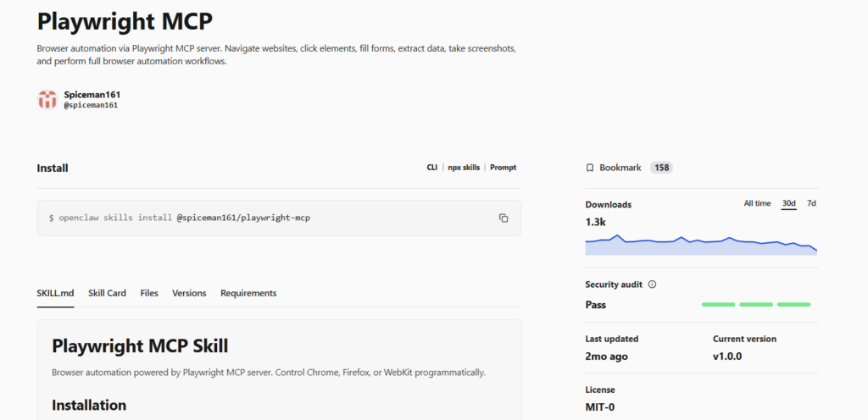Switch to the Skill Card tab
The width and height of the screenshot is (868, 420).
click(107, 293)
